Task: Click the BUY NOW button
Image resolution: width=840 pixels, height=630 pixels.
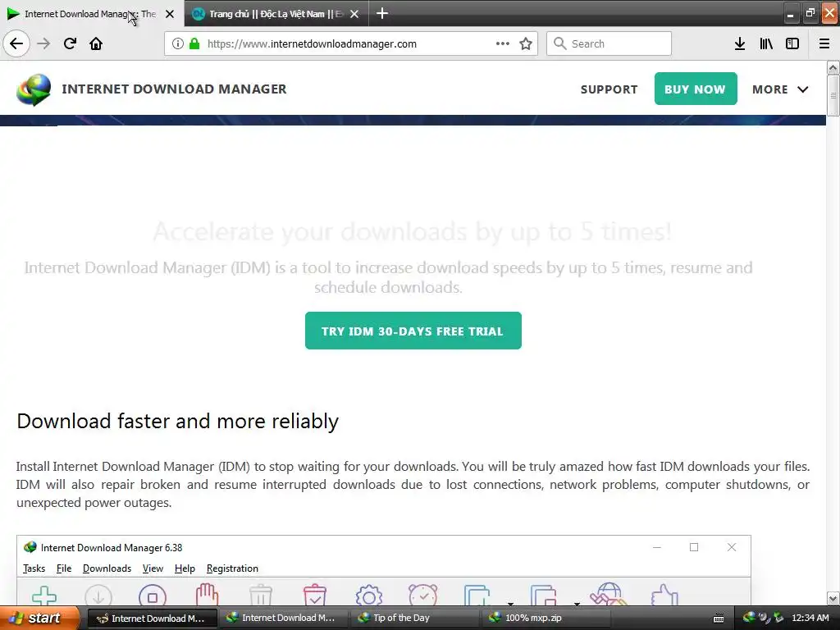Action: [x=696, y=89]
